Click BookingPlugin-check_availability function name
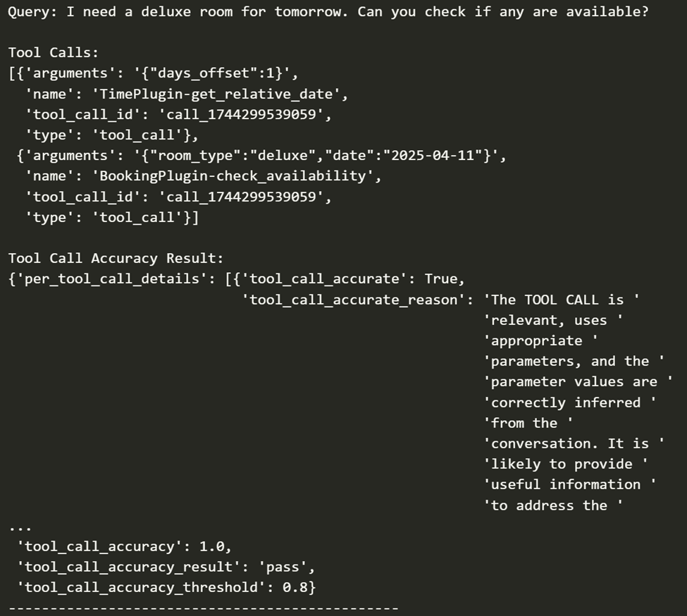This screenshot has width=687, height=616. 233,176
